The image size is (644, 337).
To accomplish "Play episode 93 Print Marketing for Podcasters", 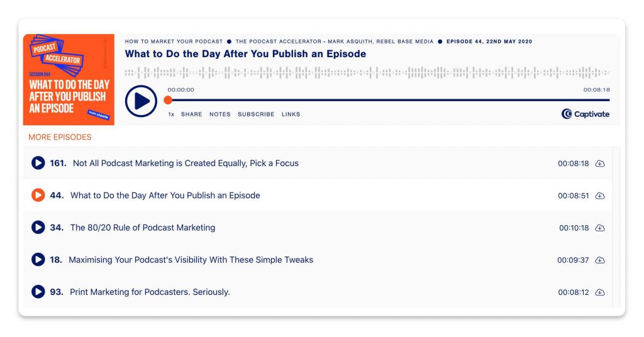I will click(38, 292).
